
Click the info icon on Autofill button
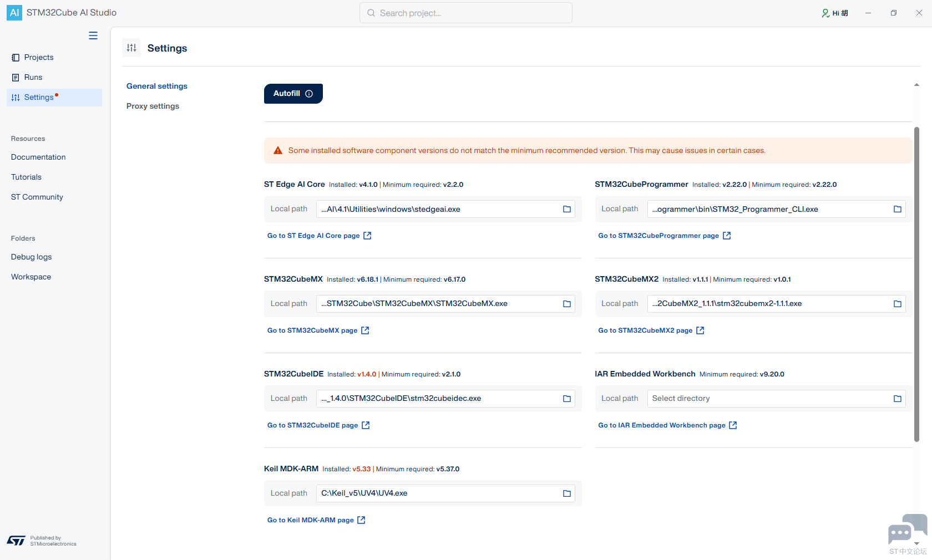[x=309, y=94]
